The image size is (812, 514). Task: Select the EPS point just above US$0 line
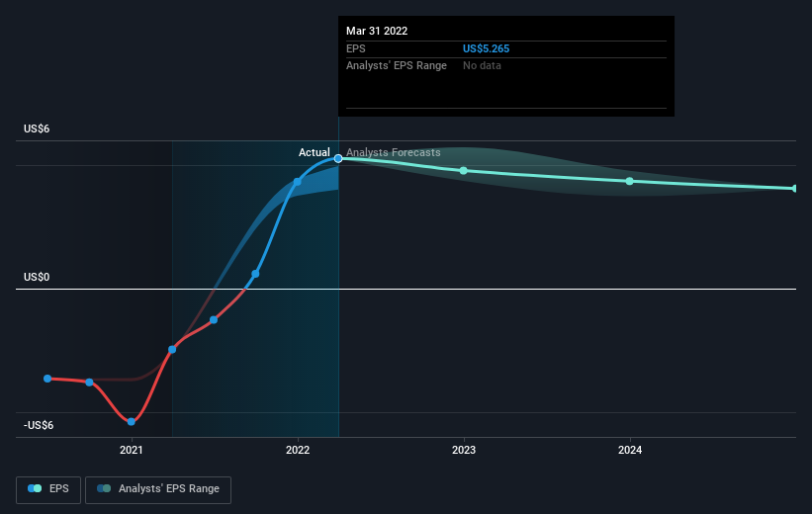[255, 274]
